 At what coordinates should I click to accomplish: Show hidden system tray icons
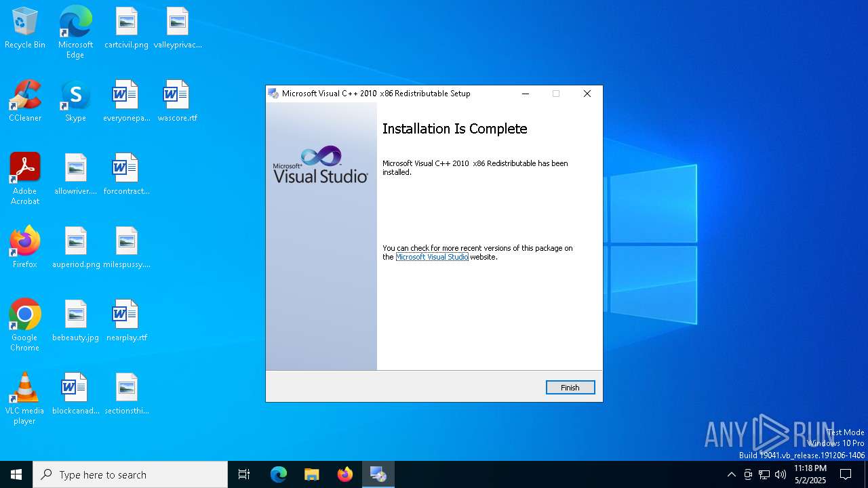pos(731,474)
